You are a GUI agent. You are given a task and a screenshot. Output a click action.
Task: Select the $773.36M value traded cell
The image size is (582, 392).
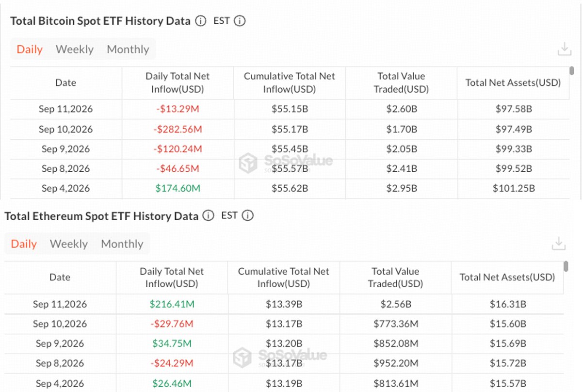(396, 324)
